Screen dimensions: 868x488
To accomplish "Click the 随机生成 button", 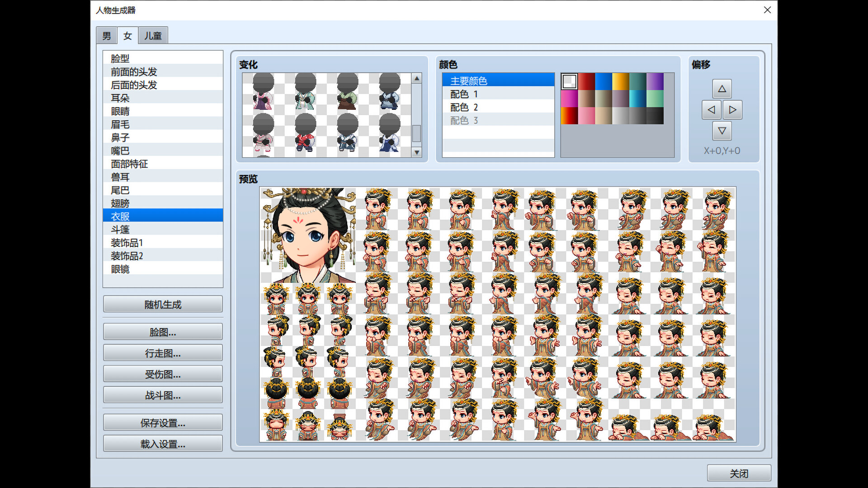I will coord(163,304).
